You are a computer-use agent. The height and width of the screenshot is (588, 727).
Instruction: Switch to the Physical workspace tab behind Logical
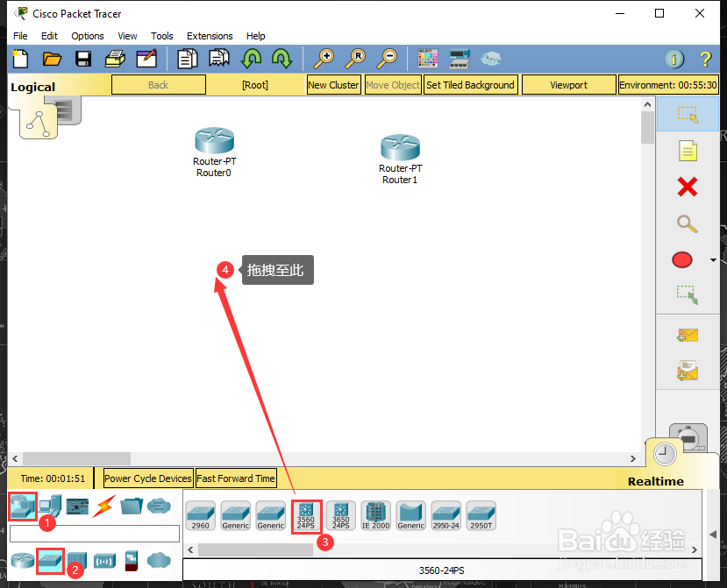tap(68, 110)
